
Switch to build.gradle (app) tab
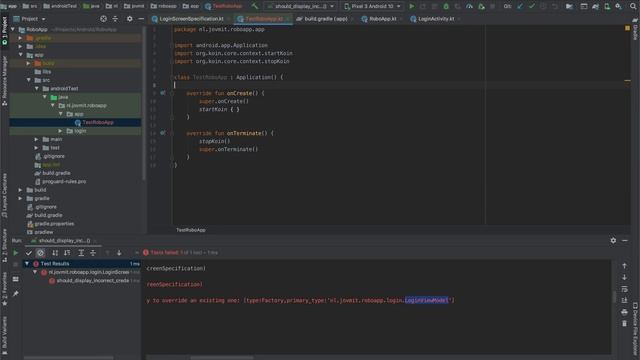pos(325,19)
